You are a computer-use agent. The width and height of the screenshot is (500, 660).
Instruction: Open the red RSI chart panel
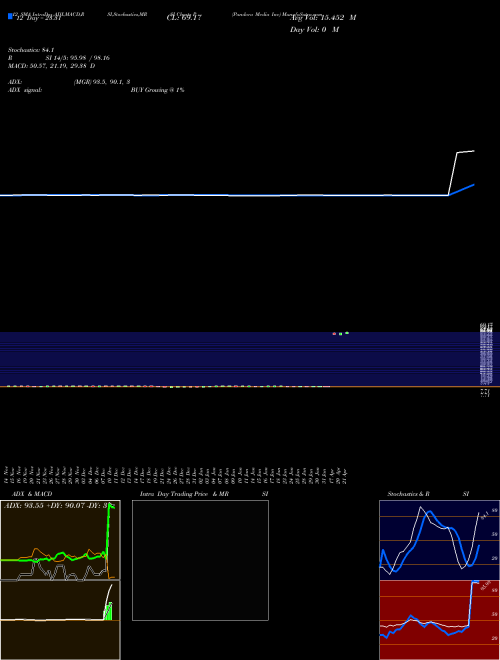(x=439, y=620)
